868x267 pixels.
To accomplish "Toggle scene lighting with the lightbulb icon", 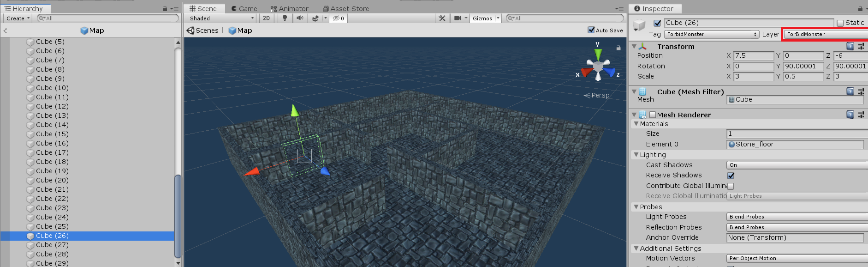I will coord(285,18).
